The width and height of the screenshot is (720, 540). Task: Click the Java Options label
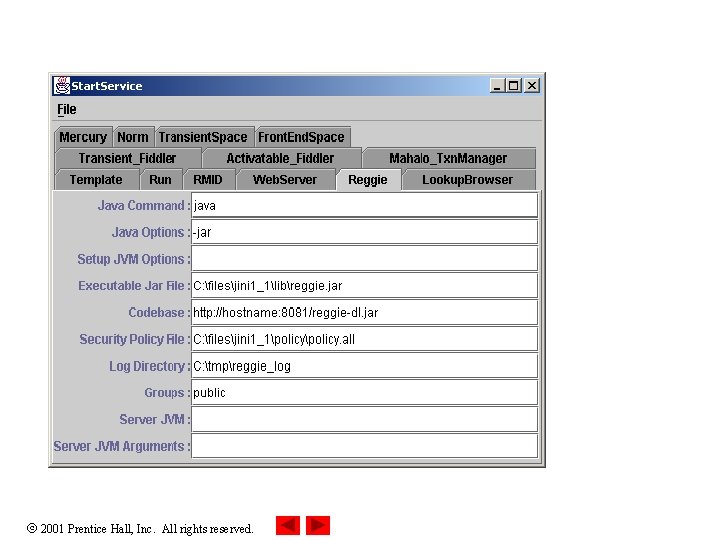coord(151,232)
